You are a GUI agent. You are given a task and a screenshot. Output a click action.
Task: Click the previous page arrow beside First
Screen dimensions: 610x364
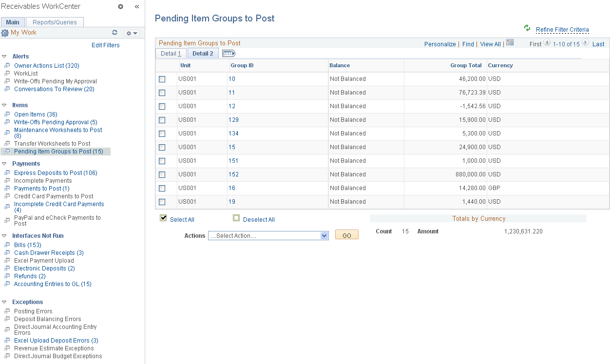[x=546, y=44]
